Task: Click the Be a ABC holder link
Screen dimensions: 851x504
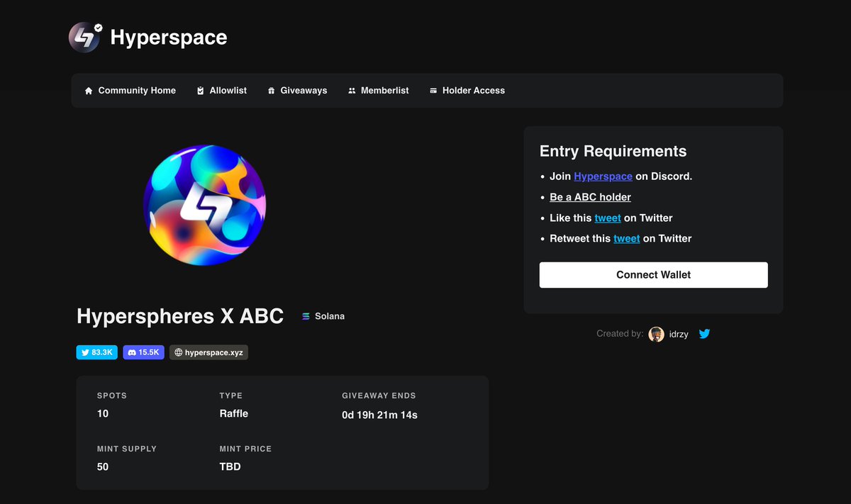Action: (x=590, y=197)
